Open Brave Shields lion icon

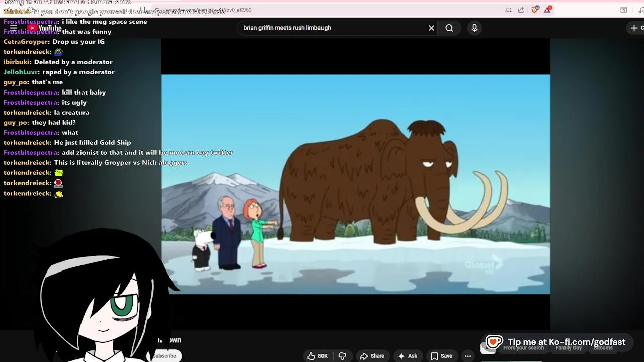pyautogui.click(x=535, y=10)
